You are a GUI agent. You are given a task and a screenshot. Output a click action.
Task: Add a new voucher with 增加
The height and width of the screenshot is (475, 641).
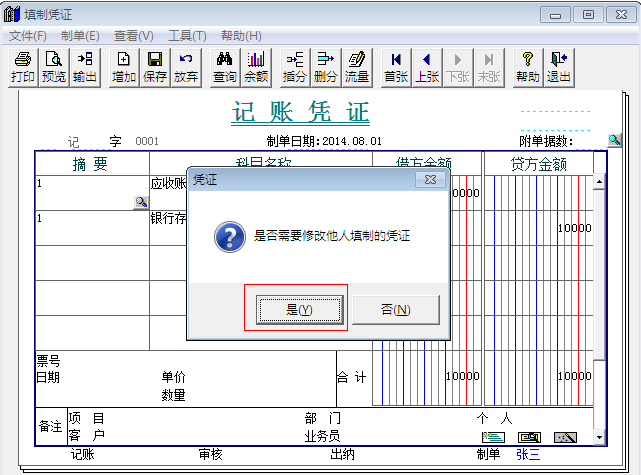pos(124,67)
